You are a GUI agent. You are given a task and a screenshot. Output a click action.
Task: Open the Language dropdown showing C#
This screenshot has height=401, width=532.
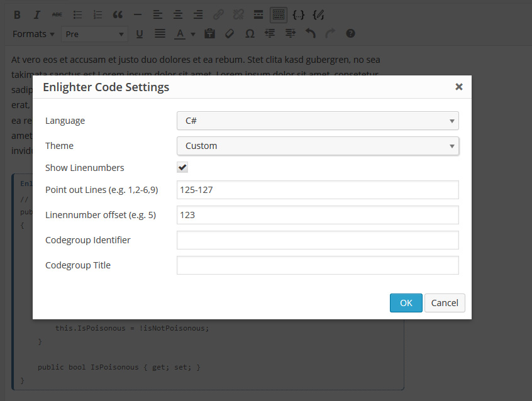tap(318, 121)
